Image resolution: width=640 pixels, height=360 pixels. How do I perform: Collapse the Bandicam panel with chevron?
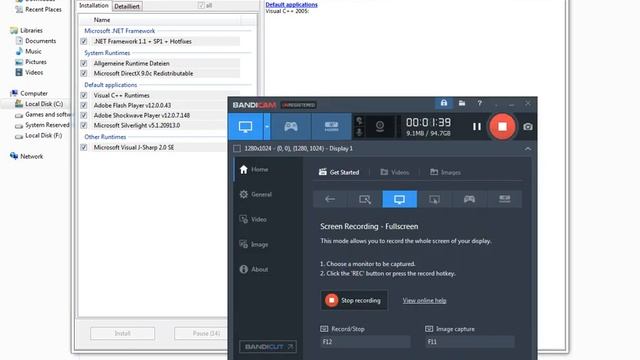(528, 149)
